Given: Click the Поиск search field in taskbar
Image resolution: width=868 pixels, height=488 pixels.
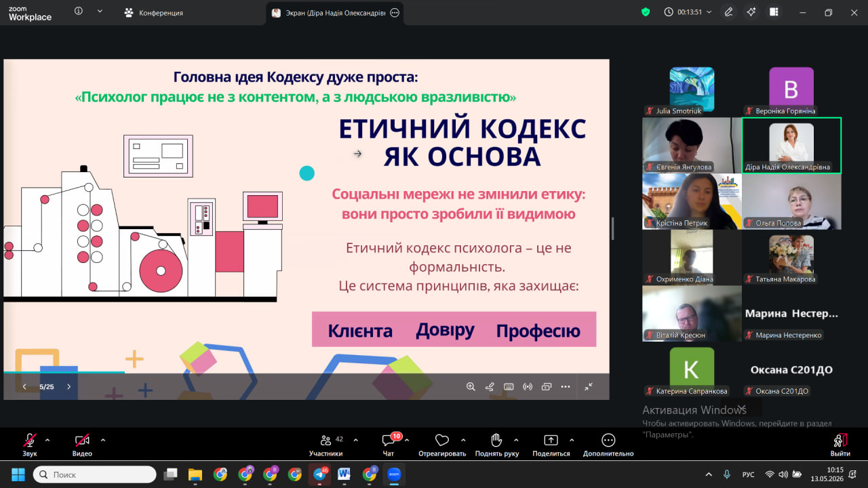Looking at the screenshot, I should tap(95, 474).
